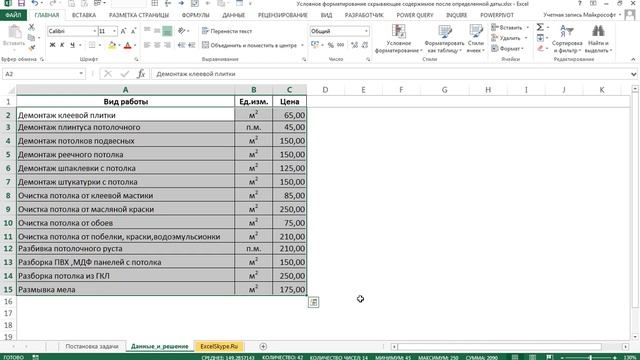
Task: Open Шрифт group dialog launcher
Action: tap(136, 60)
